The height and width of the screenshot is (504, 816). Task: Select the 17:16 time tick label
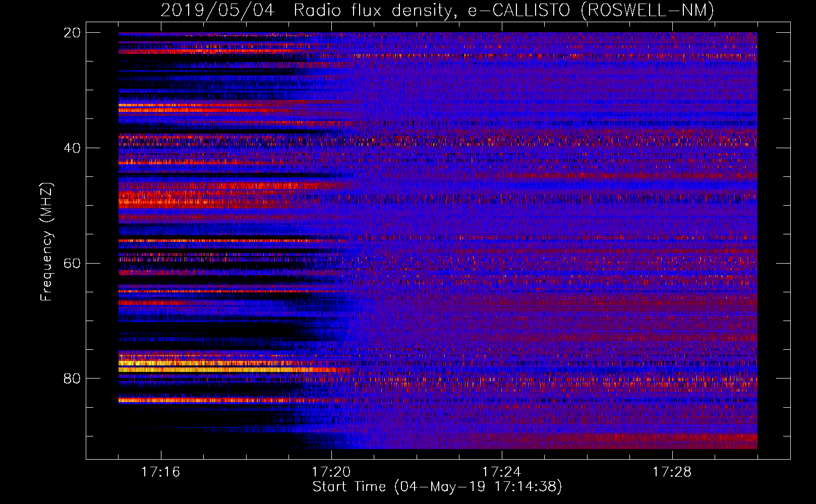point(160,472)
